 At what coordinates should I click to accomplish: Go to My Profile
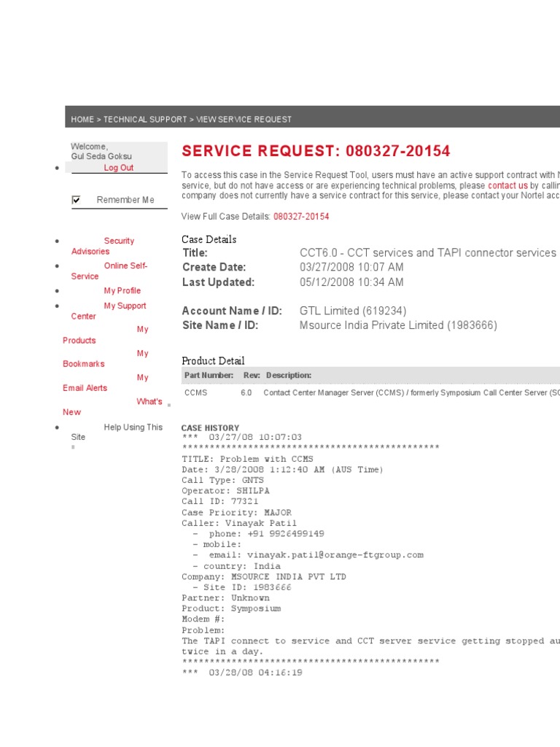[x=122, y=291]
